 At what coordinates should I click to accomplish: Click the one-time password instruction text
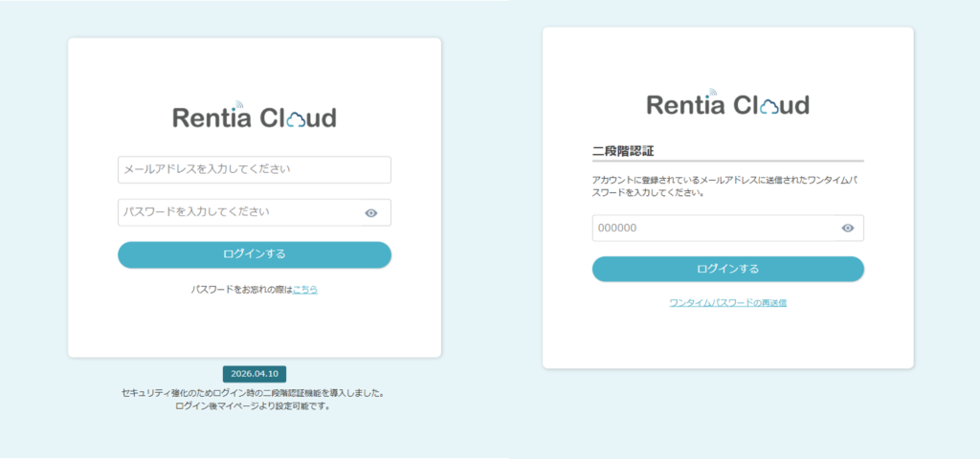click(727, 186)
